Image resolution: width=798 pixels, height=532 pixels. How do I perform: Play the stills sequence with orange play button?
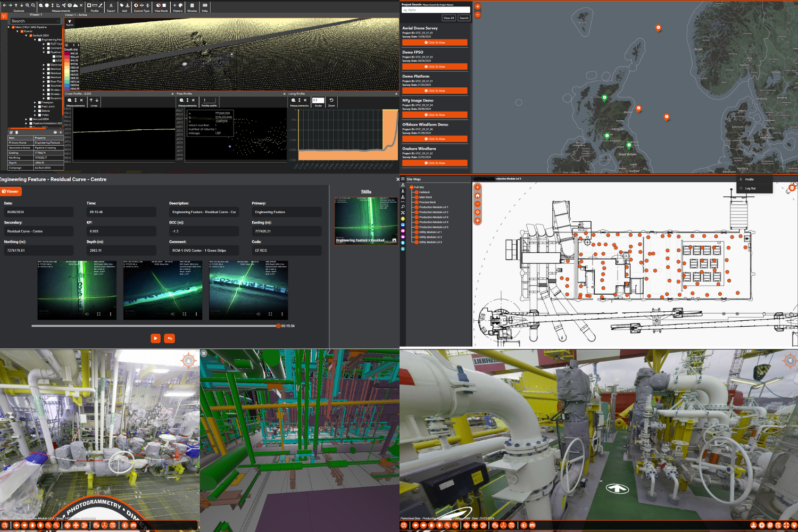point(155,338)
